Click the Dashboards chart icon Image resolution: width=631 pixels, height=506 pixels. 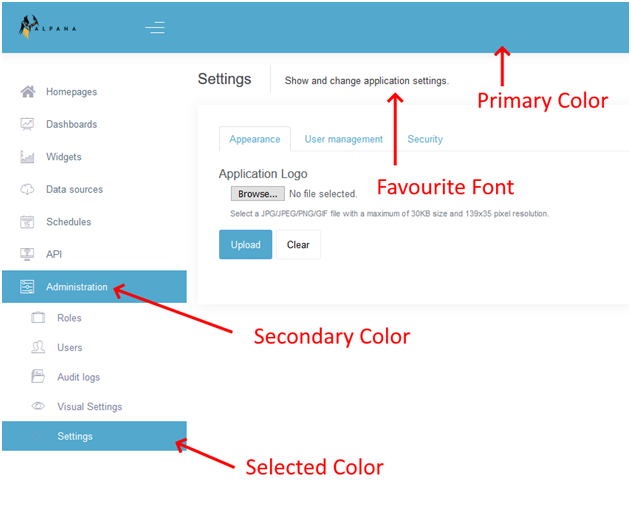point(28,125)
